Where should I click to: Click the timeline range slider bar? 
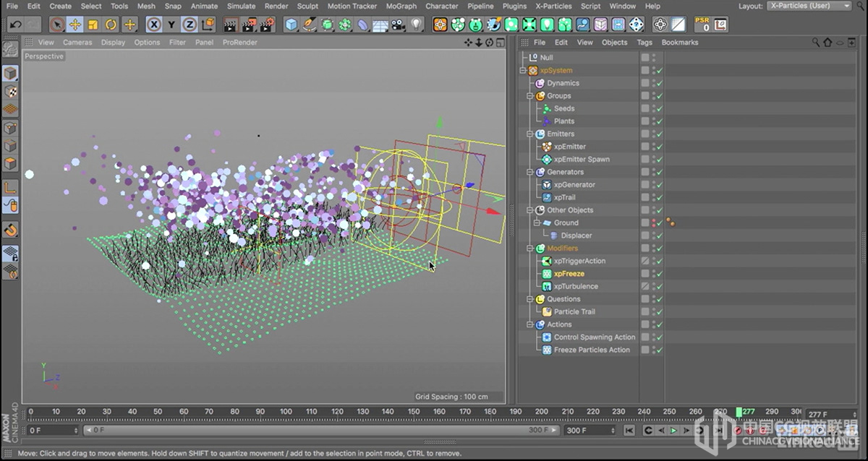click(x=322, y=431)
